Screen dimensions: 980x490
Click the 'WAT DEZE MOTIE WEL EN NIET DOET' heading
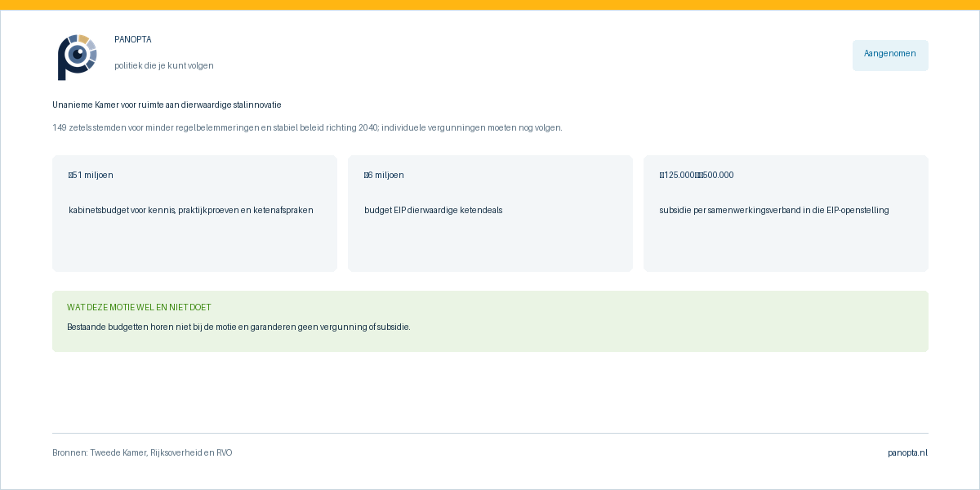click(139, 307)
